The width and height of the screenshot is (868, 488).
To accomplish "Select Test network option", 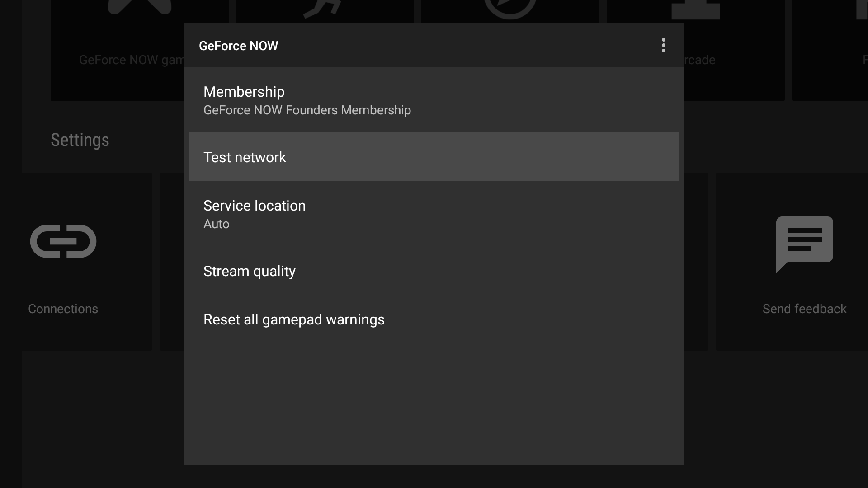I will tap(434, 157).
